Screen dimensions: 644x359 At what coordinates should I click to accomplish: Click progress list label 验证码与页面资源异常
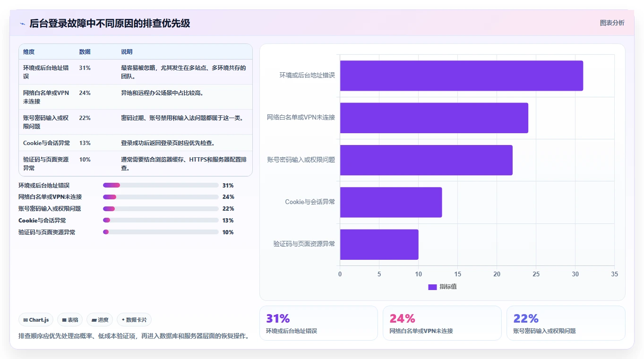(x=47, y=232)
